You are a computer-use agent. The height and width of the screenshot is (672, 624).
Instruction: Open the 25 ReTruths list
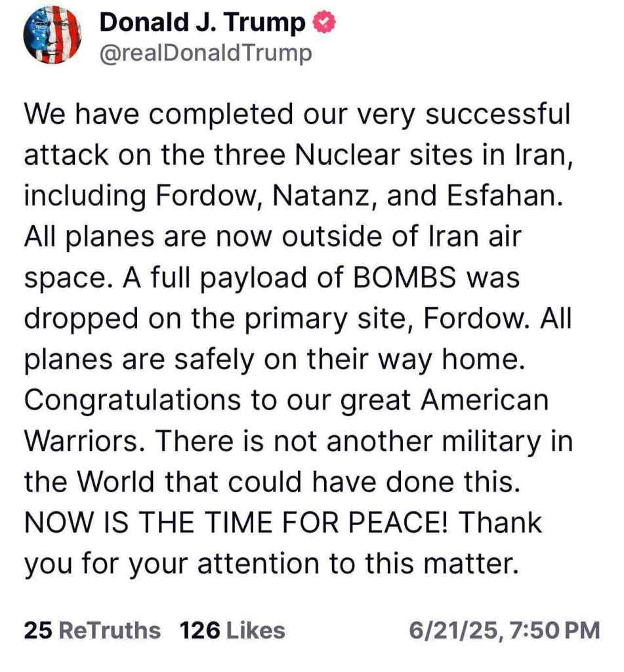click(x=93, y=631)
